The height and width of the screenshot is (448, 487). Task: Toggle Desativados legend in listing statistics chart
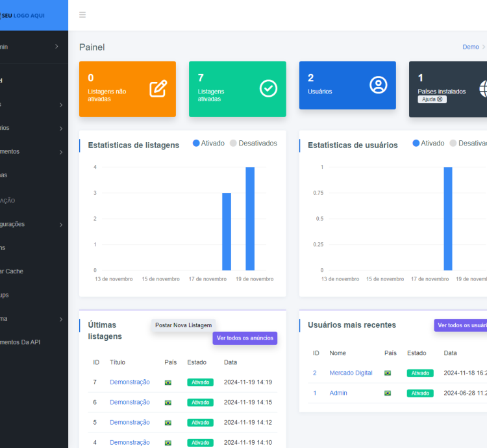253,143
